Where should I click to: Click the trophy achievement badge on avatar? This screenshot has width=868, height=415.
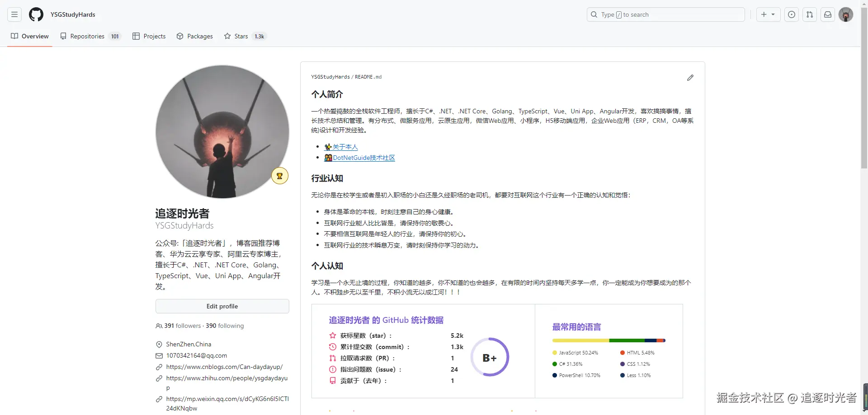tap(280, 176)
